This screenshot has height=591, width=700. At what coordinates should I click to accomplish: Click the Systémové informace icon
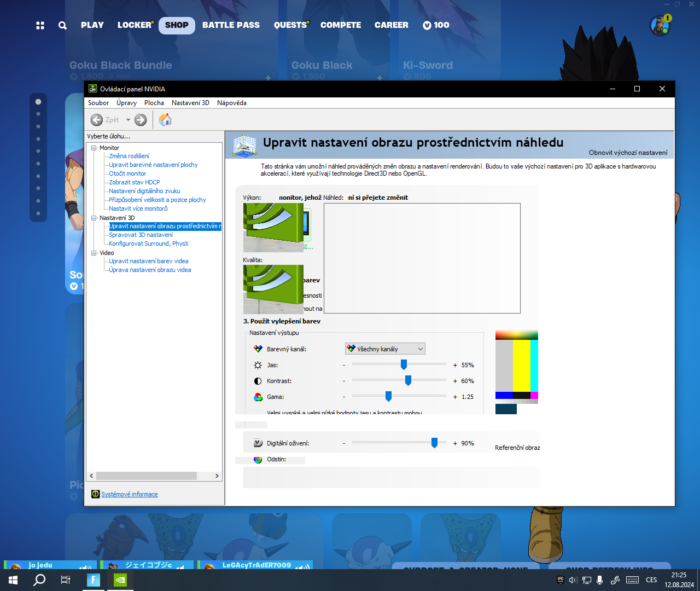coord(95,494)
